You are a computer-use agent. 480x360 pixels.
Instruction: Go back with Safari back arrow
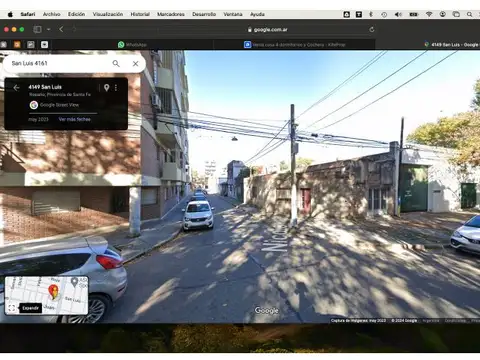coord(61,29)
